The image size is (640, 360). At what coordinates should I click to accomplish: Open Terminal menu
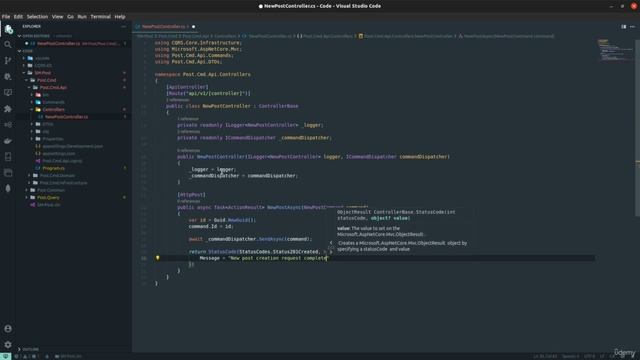tap(100, 17)
